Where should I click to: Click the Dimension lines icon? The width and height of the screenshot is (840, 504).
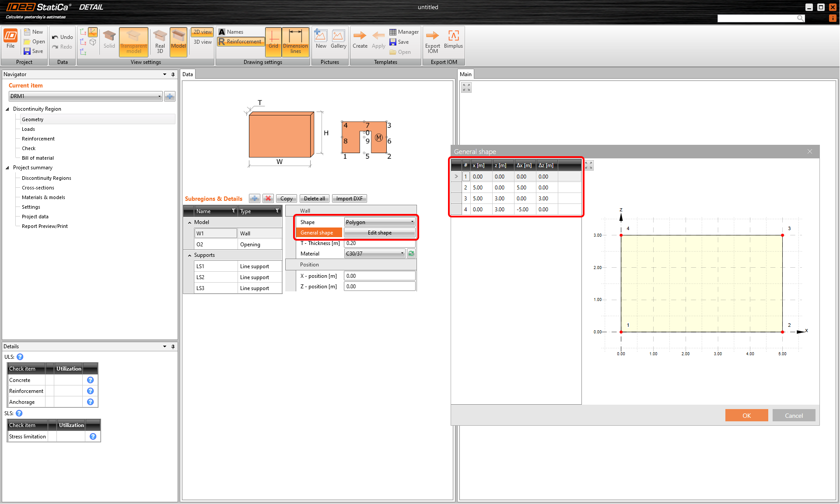295,42
